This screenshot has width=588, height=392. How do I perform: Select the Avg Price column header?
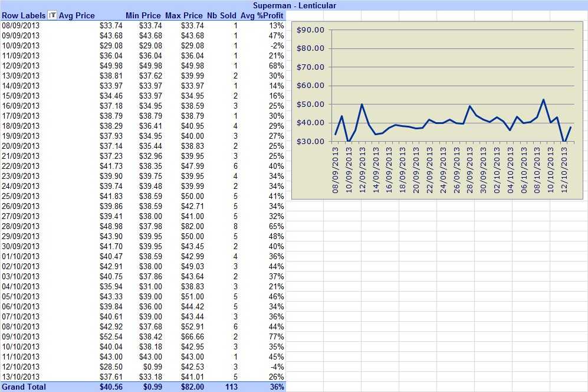(77, 15)
